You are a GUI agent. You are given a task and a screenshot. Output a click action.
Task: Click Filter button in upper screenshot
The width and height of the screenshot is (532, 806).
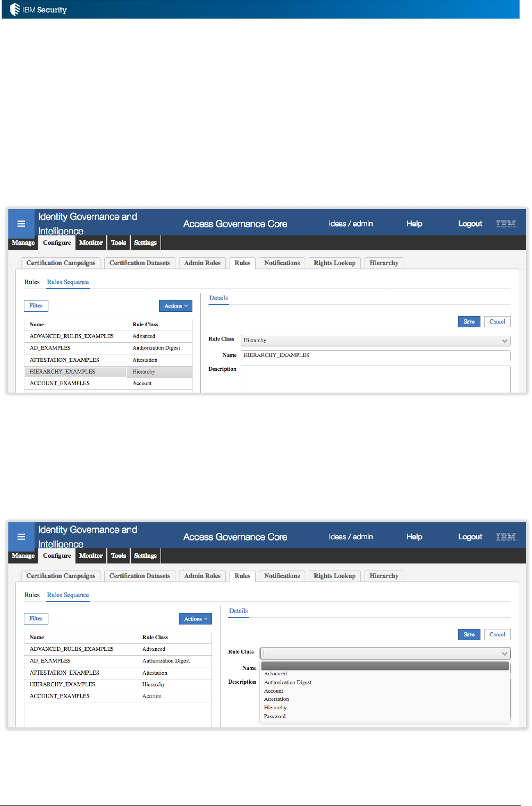[x=36, y=306]
